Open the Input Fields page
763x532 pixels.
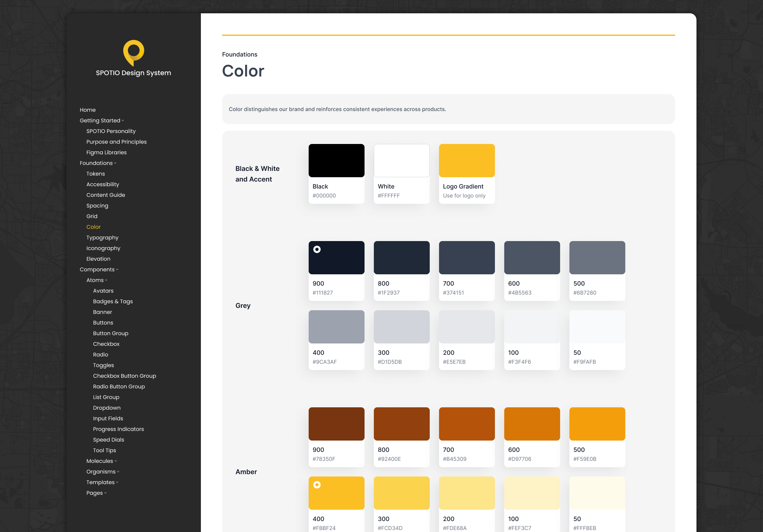[108, 418]
